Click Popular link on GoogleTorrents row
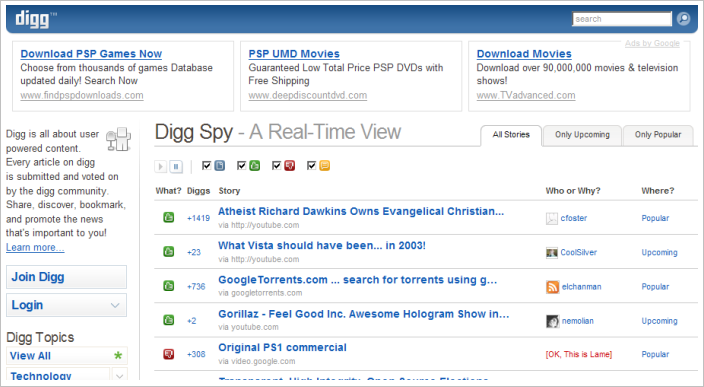Image resolution: width=704 pixels, height=387 pixels. [x=655, y=286]
